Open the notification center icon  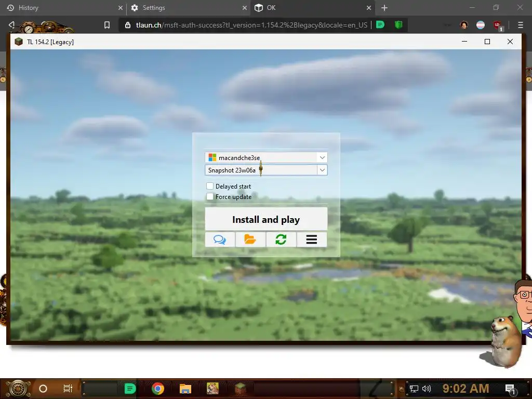coord(510,389)
